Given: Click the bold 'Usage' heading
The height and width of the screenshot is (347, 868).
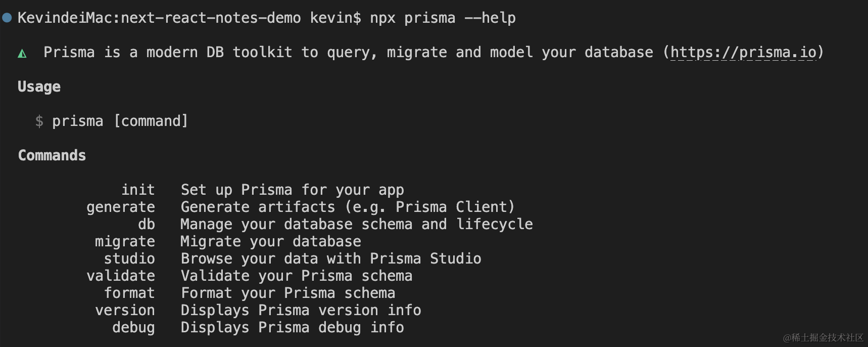Looking at the screenshot, I should [x=39, y=87].
